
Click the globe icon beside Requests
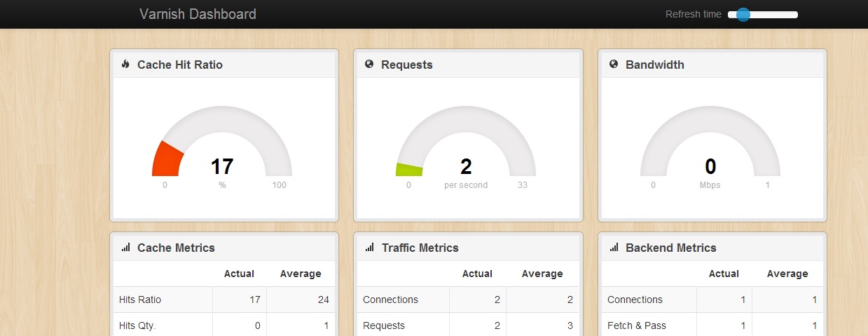tap(369, 64)
